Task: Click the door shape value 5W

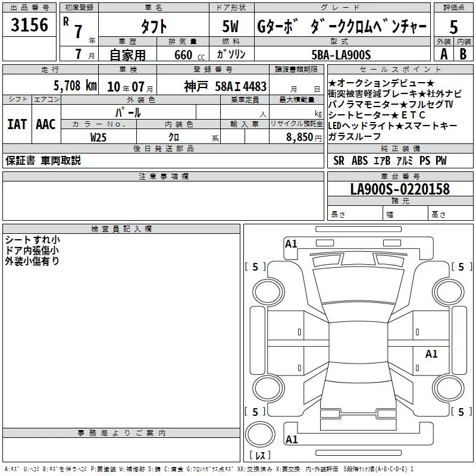Action: click(230, 26)
